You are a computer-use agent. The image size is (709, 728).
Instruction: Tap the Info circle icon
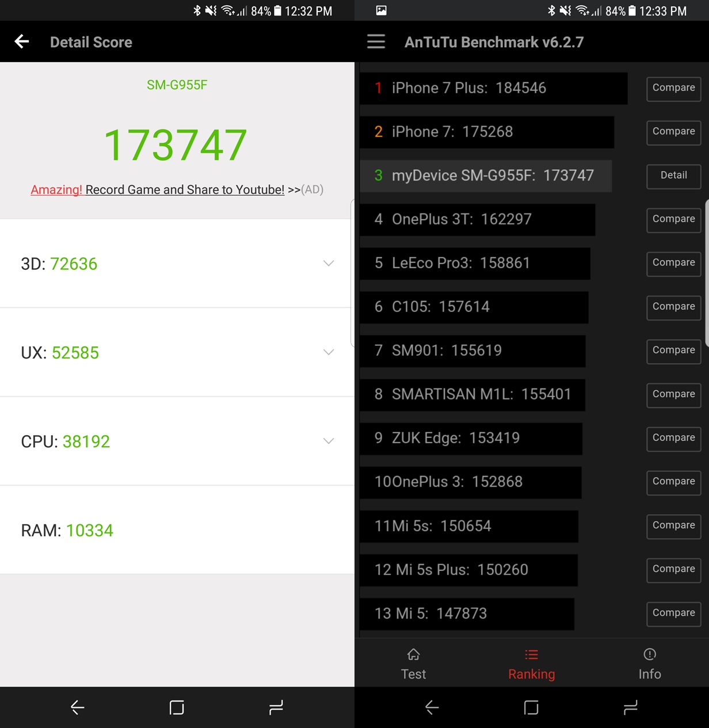click(x=650, y=654)
